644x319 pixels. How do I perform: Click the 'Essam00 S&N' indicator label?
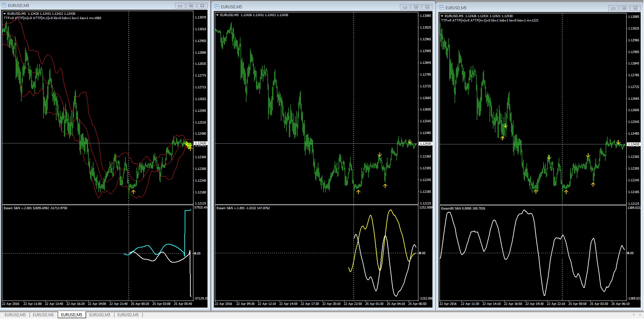click(463, 209)
